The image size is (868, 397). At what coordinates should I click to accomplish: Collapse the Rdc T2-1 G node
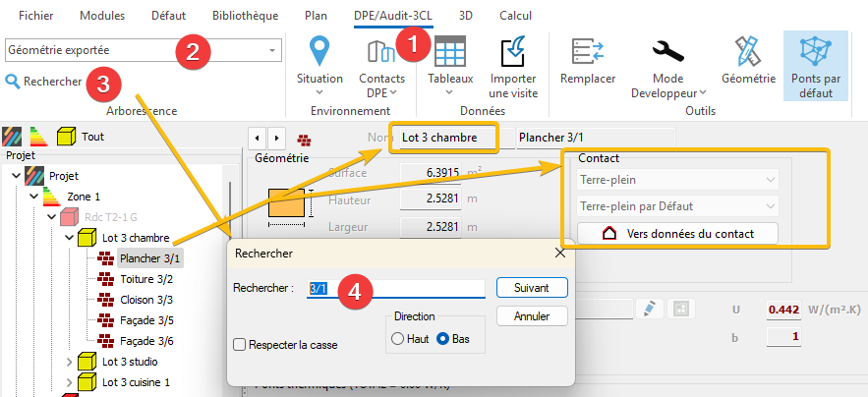[x=51, y=217]
